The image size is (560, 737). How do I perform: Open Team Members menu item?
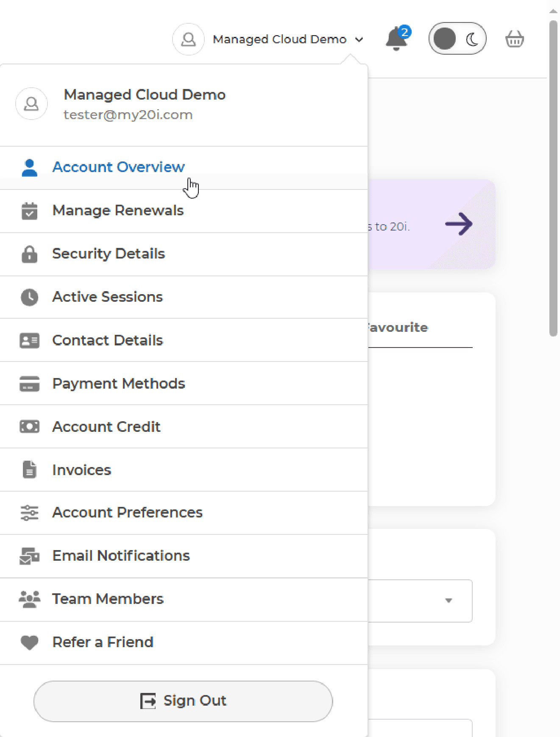tap(184, 600)
